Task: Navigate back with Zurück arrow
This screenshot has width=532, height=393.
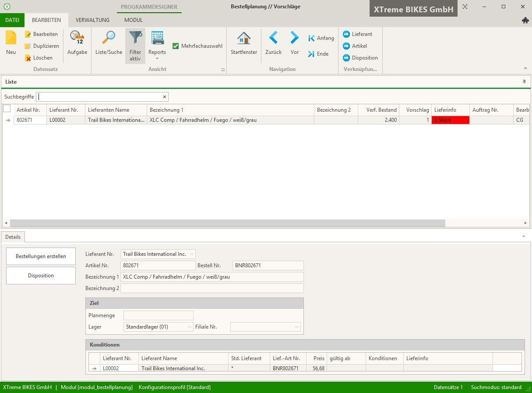Action: pos(273,39)
